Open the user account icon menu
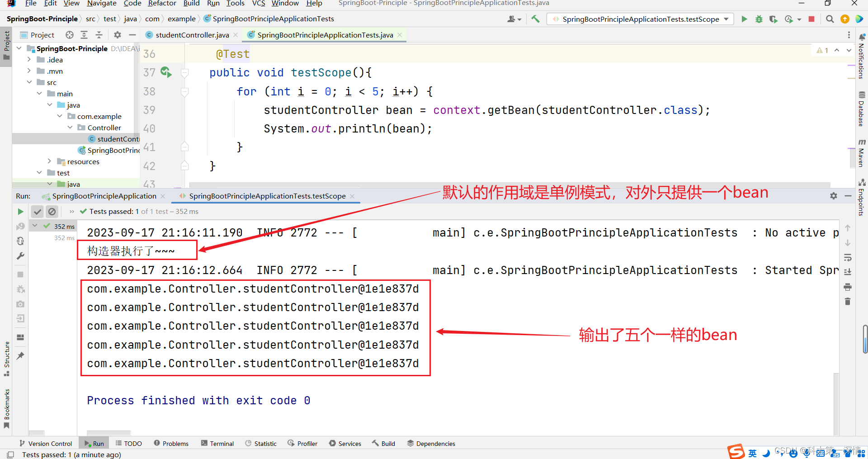Screen dimensions: 868x459 514,19
